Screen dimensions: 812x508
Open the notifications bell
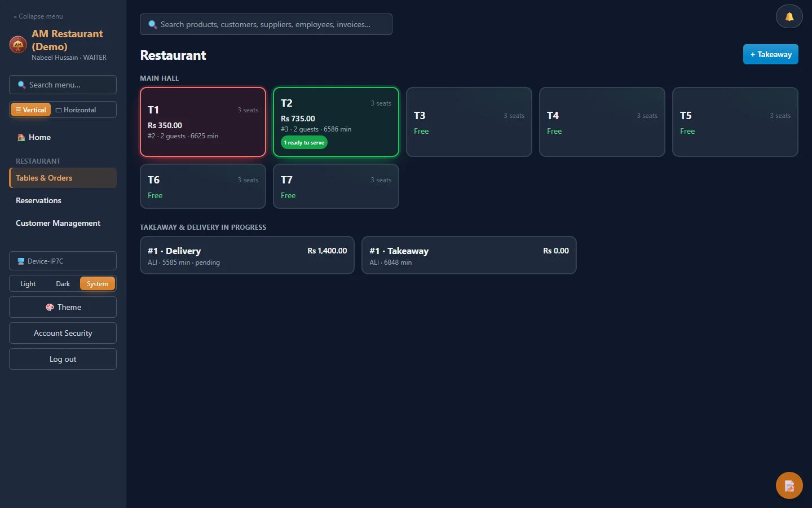tap(789, 17)
